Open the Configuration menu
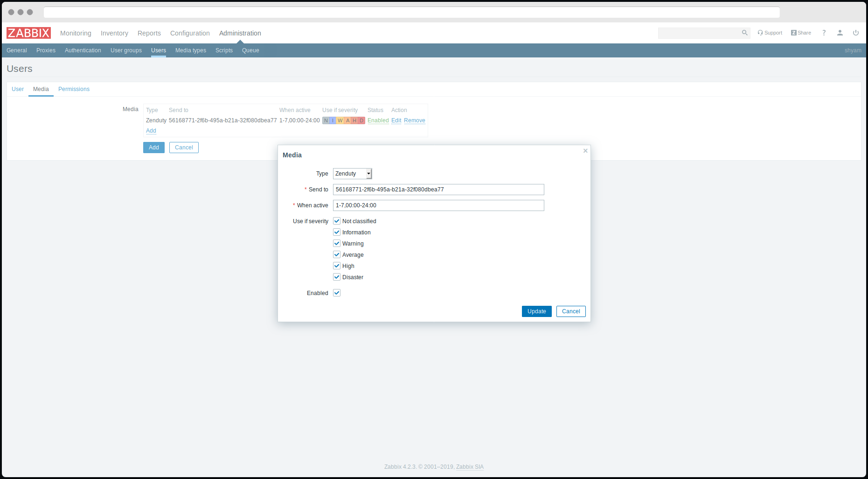This screenshot has width=868, height=479. pos(190,33)
